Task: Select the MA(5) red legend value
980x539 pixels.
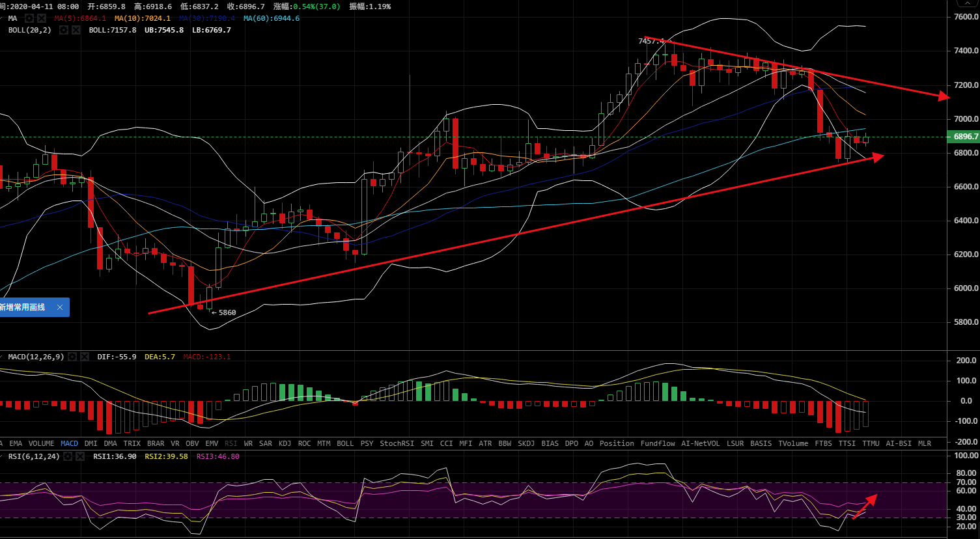Action: [x=80, y=18]
